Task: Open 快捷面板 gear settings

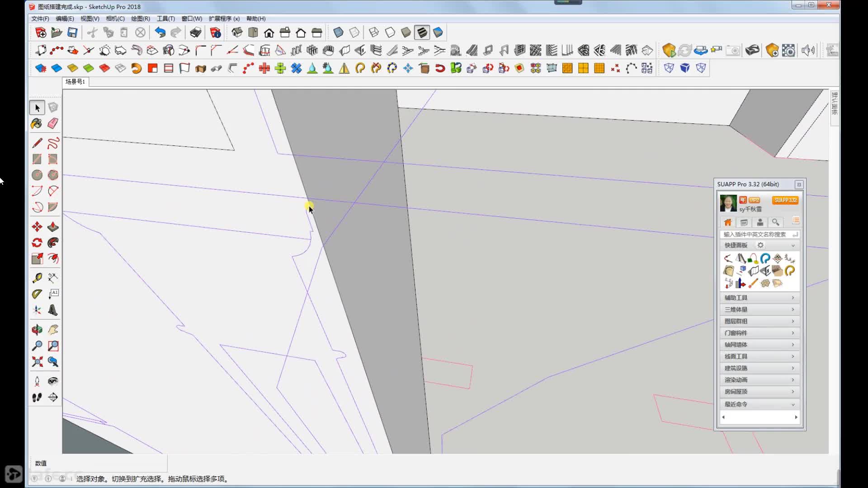Action: (x=760, y=245)
